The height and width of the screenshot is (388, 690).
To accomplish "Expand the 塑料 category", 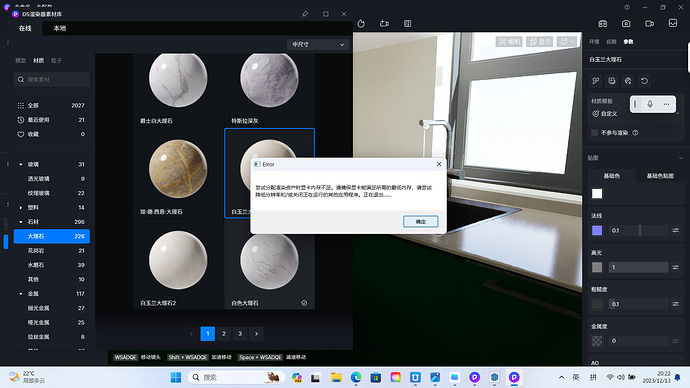I will click(21, 207).
